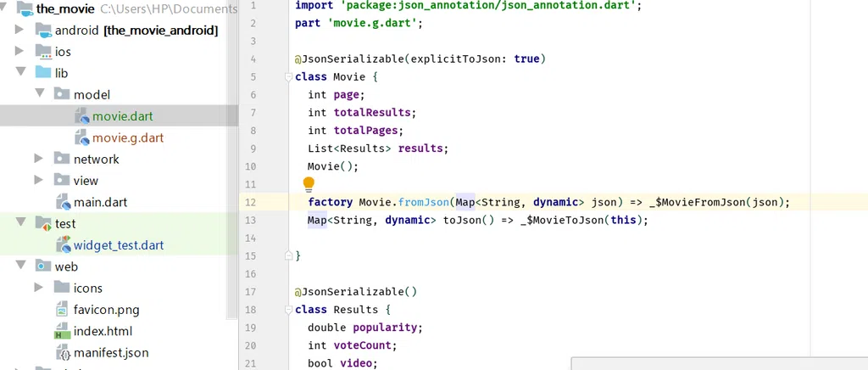Select widget_test.dart in the project tree
Viewport: 868px width, 370px height.
[x=119, y=245]
